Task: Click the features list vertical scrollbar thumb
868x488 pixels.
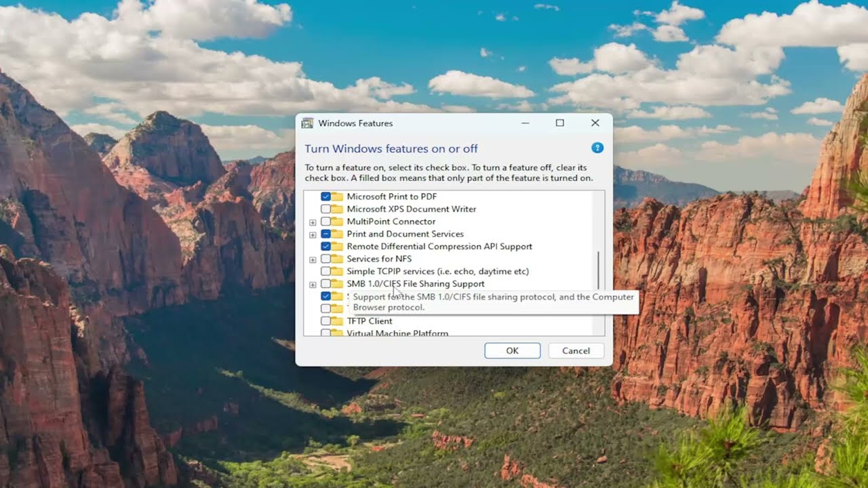Action: [598, 271]
